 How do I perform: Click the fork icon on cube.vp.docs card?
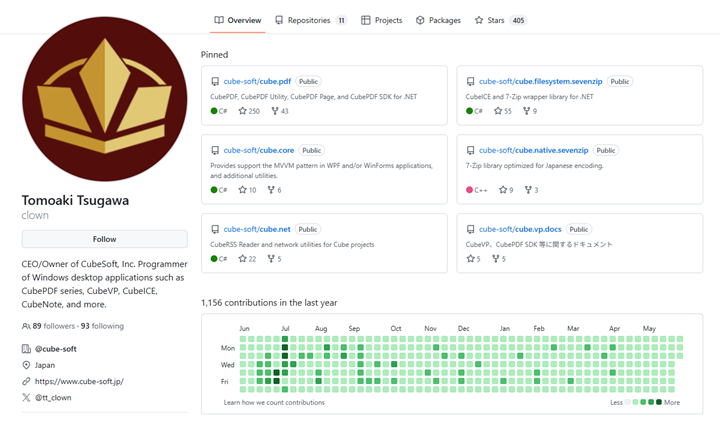(496, 258)
